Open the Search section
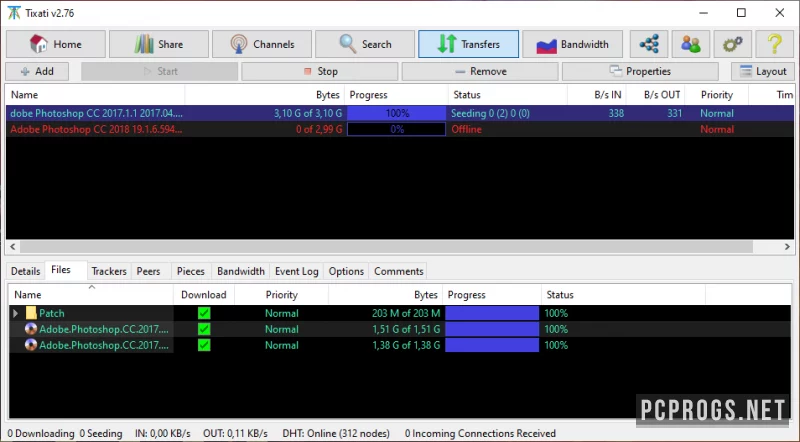800x442 pixels. pyautogui.click(x=365, y=44)
